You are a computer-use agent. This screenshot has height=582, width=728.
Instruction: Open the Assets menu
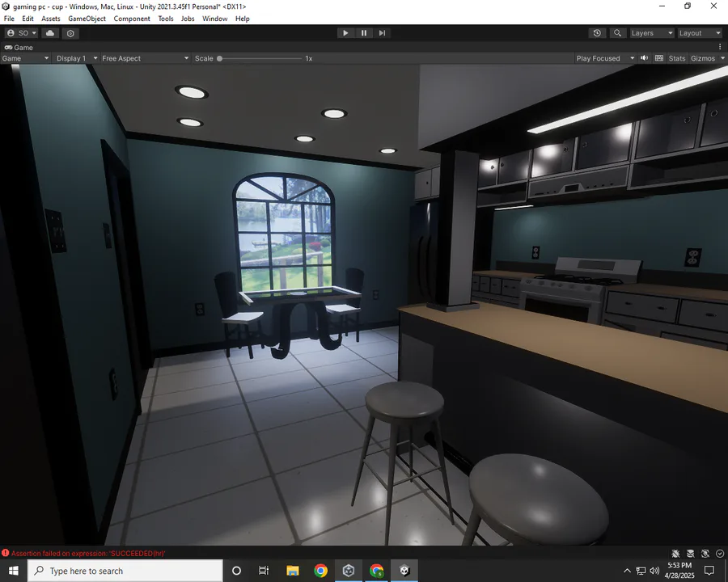tap(51, 19)
